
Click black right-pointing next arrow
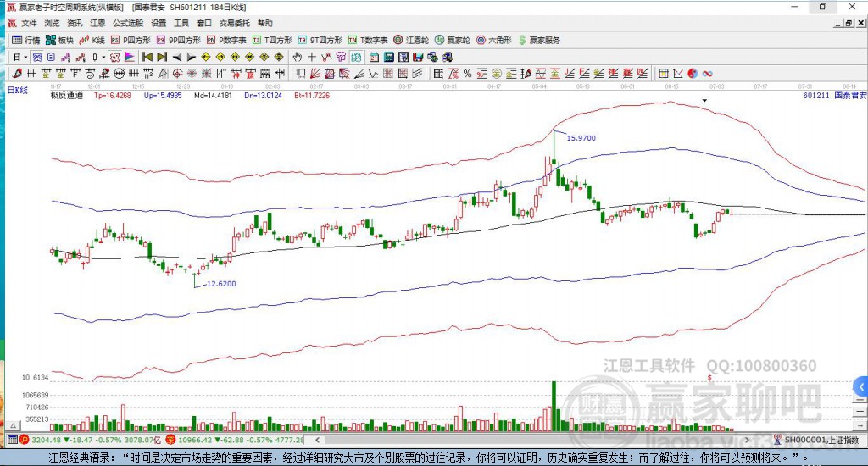click(x=191, y=57)
